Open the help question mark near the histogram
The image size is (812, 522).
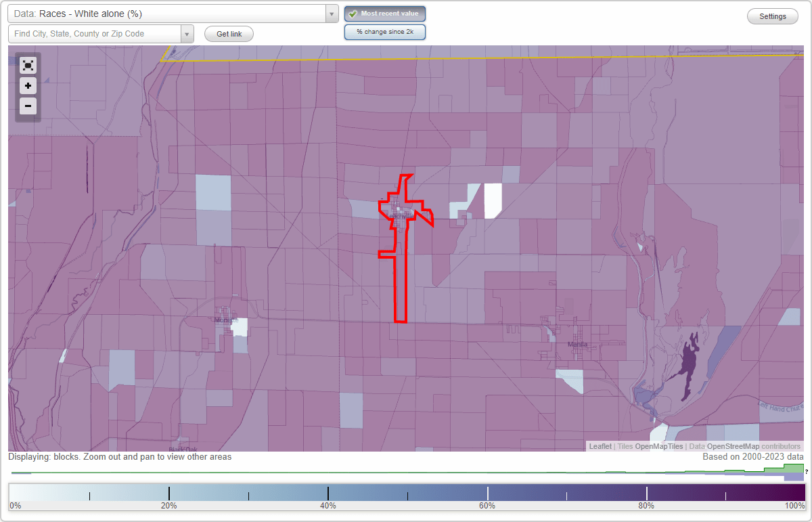(x=805, y=471)
